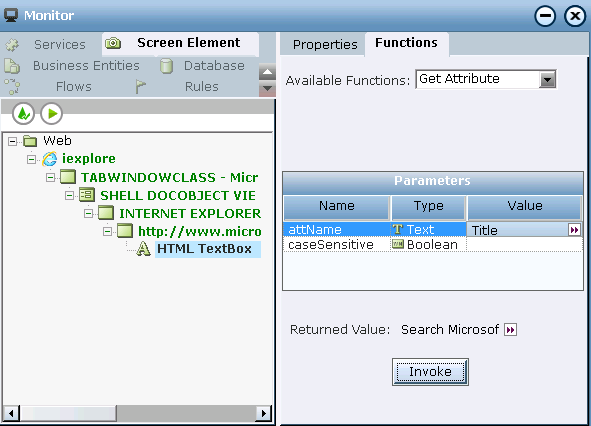Click the green capture icon above tree
The width and height of the screenshot is (591, 426).
[23, 113]
